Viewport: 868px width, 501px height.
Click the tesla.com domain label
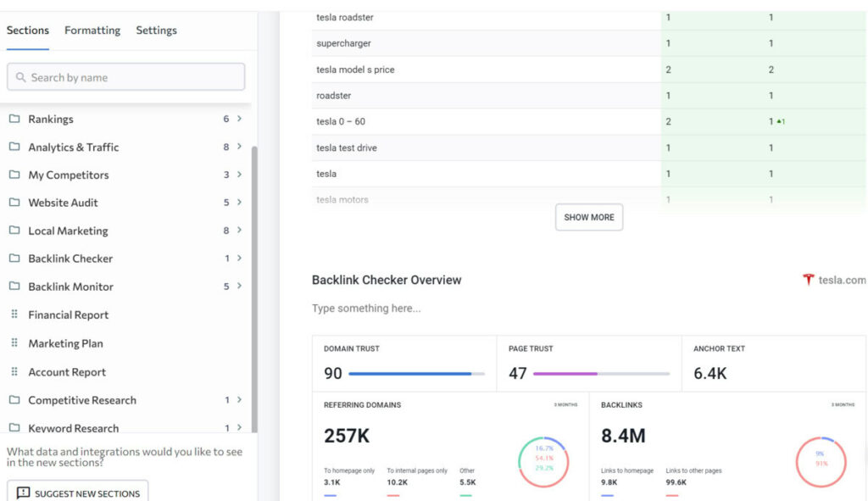coord(842,280)
